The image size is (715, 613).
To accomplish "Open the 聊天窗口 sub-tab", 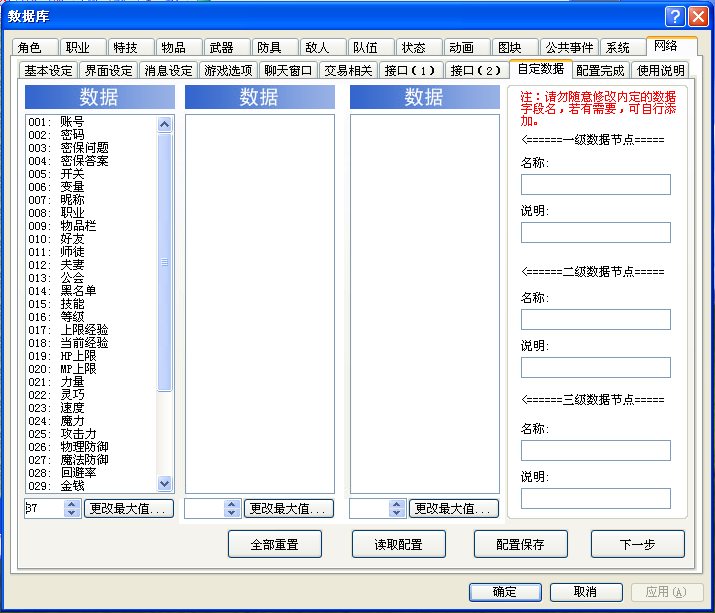I will [x=288, y=71].
